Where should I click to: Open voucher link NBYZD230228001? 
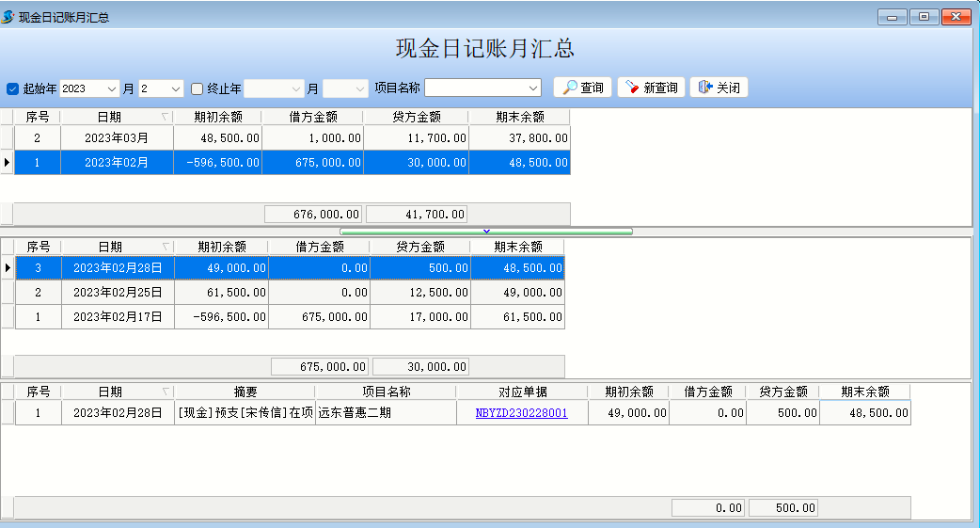521,412
